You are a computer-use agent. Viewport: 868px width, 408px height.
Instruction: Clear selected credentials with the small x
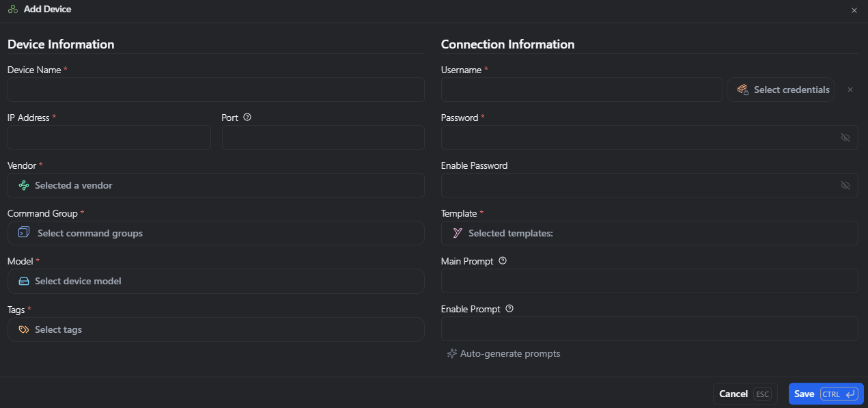(850, 90)
